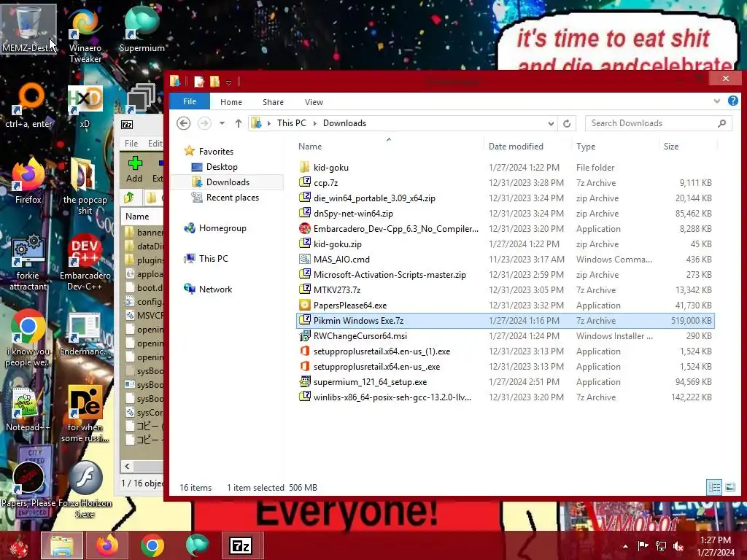Select Desktop under Favorites
The height and width of the screenshot is (560, 747).
(222, 167)
